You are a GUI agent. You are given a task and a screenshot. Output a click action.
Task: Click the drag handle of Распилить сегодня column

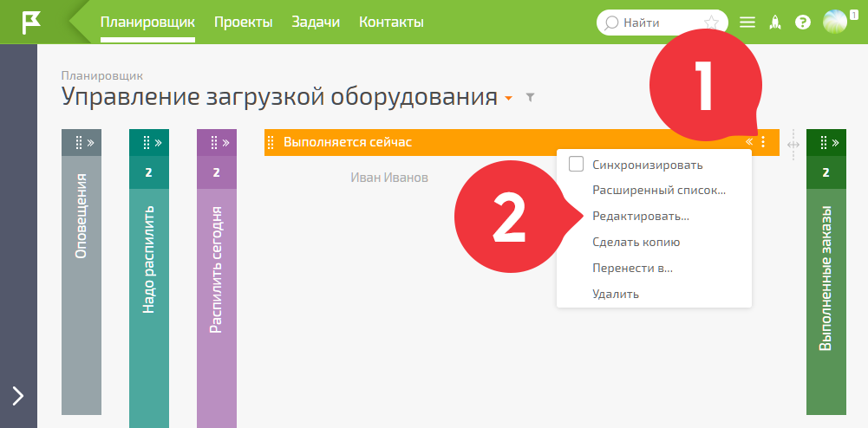pos(213,143)
